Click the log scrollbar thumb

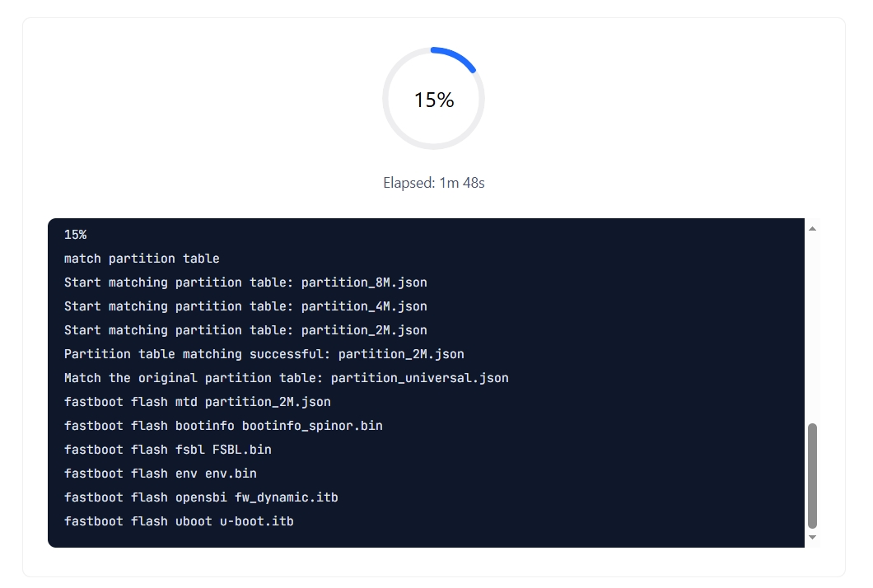pos(812,475)
